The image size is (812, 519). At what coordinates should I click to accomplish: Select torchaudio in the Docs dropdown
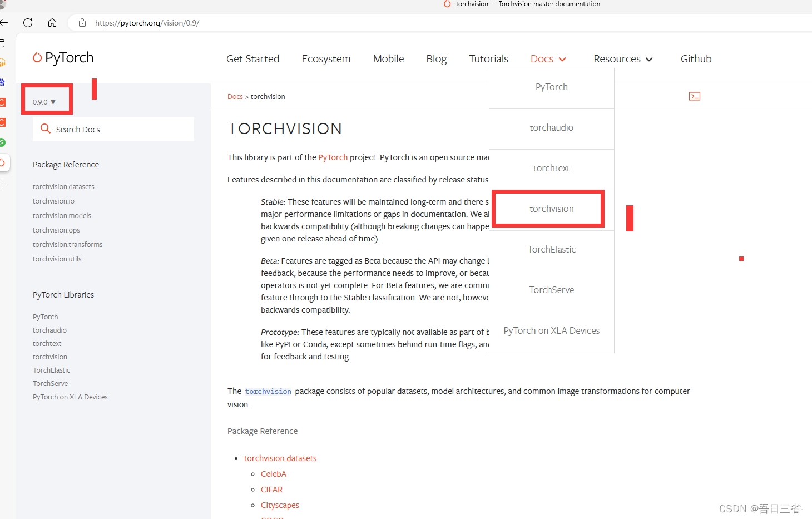pyautogui.click(x=552, y=128)
